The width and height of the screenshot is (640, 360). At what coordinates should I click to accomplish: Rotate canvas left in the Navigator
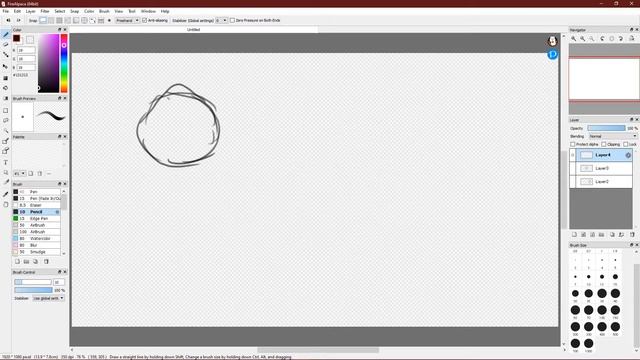(x=602, y=38)
